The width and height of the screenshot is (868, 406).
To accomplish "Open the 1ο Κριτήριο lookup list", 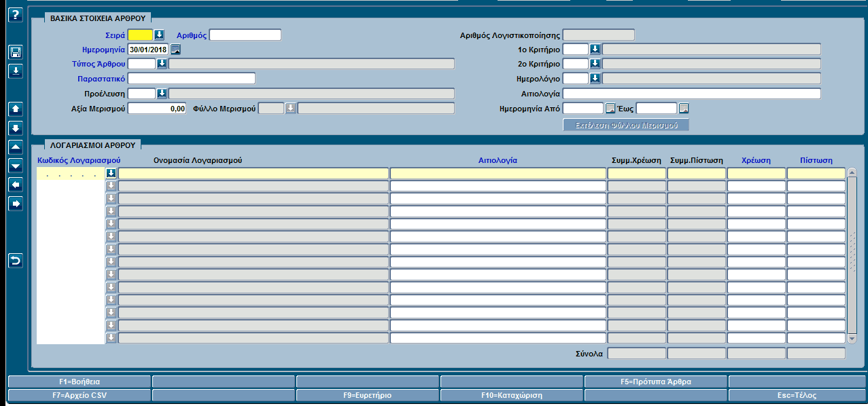I will [595, 49].
